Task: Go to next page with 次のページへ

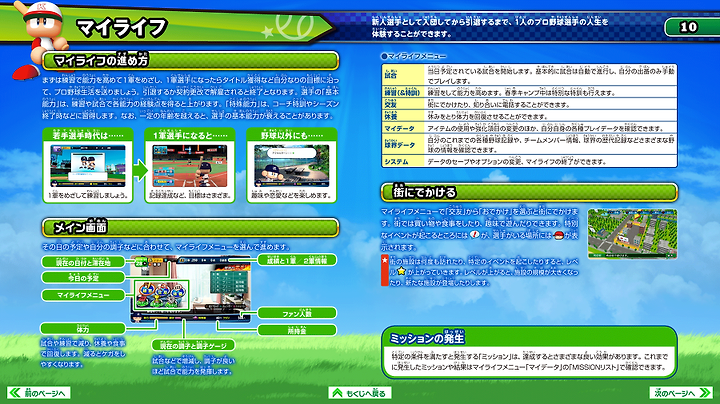Action: pyautogui.click(x=681, y=393)
